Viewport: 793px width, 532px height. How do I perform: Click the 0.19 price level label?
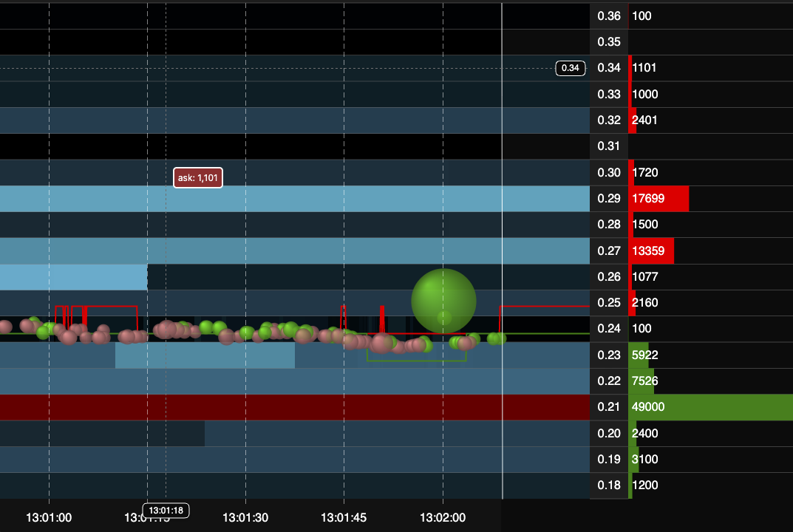tap(609, 459)
